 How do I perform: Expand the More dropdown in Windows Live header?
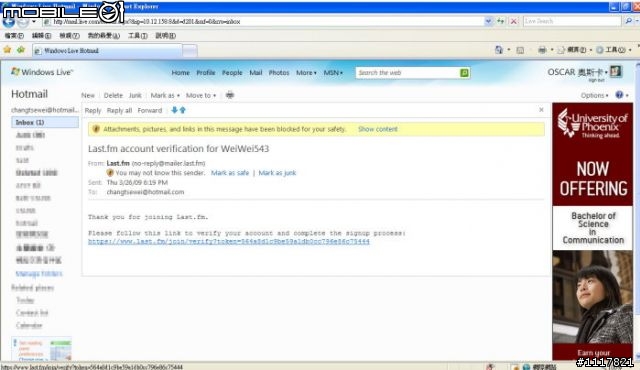pos(306,73)
